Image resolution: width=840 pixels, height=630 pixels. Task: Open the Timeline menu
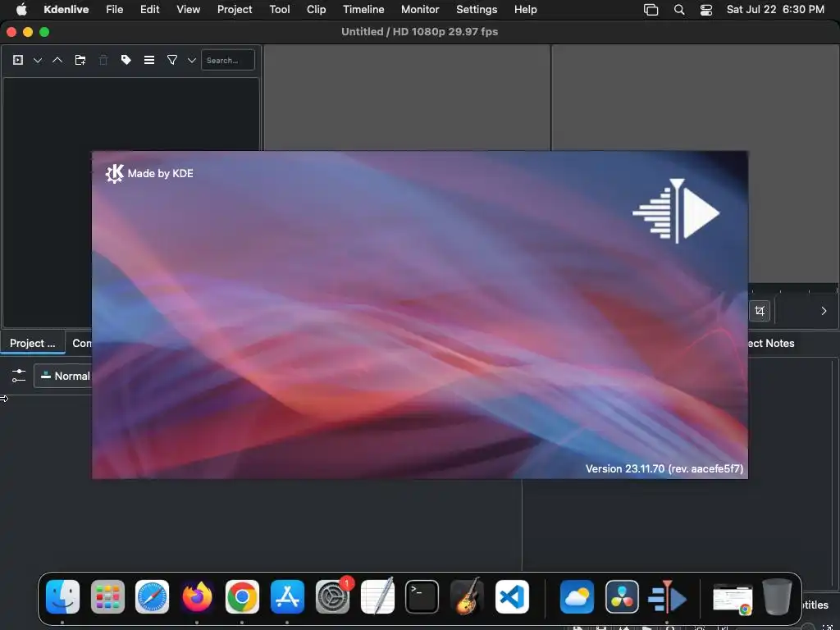click(363, 10)
